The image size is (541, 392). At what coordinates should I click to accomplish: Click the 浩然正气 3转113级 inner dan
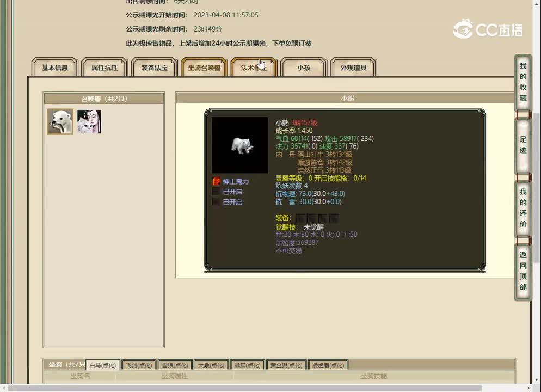click(x=324, y=170)
